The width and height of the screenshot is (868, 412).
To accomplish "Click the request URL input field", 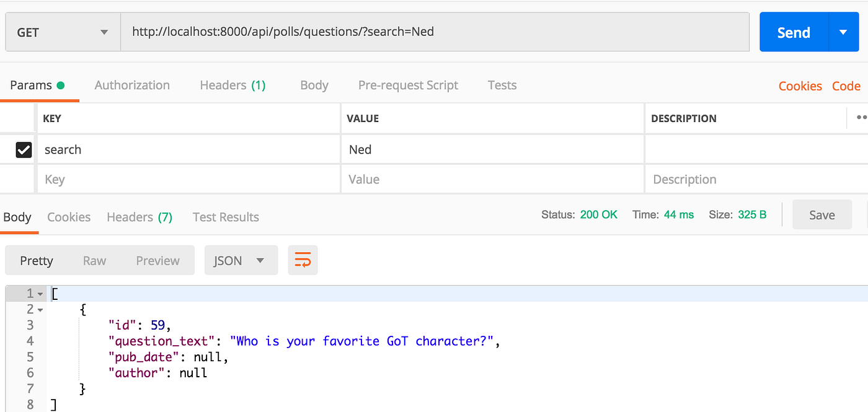I will [x=434, y=32].
